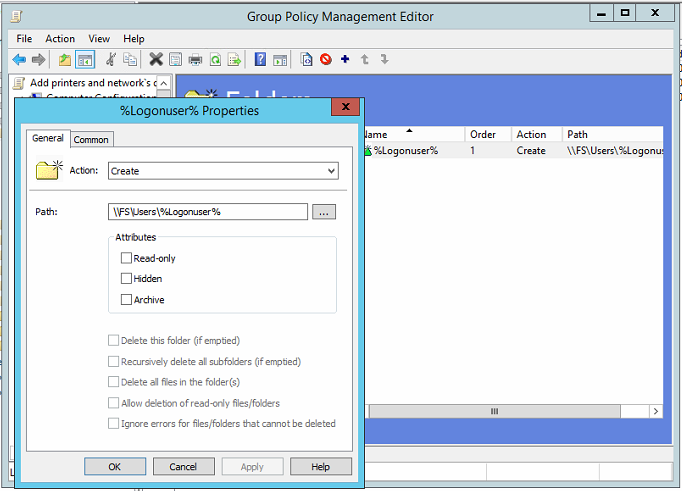Check the Archive attribute
This screenshot has height=491, width=682.
(x=126, y=300)
